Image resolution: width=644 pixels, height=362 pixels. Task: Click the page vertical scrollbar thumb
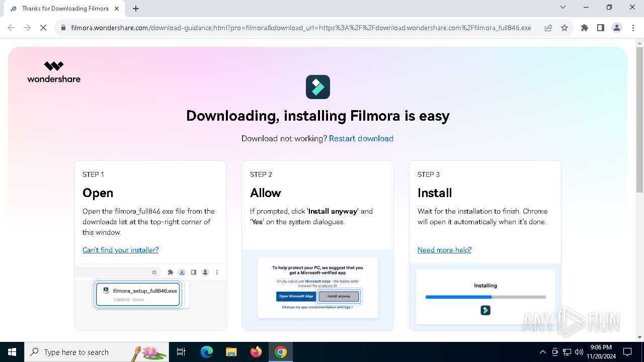(639, 120)
